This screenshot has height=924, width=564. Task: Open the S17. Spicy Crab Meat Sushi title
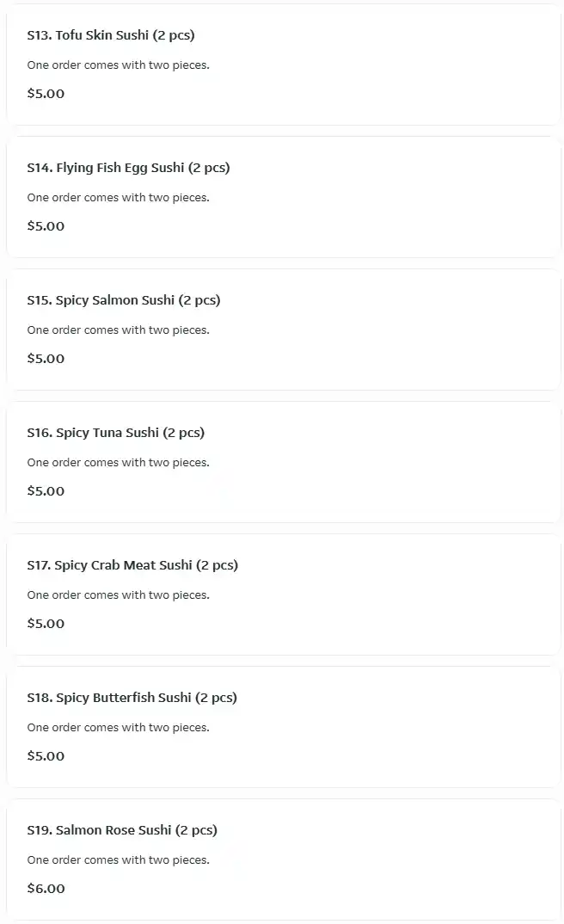pyautogui.click(x=132, y=565)
